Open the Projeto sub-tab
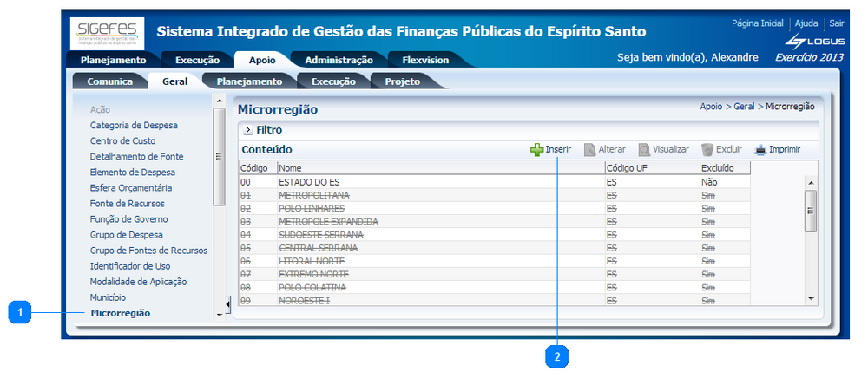The height and width of the screenshot is (378, 868). [403, 81]
